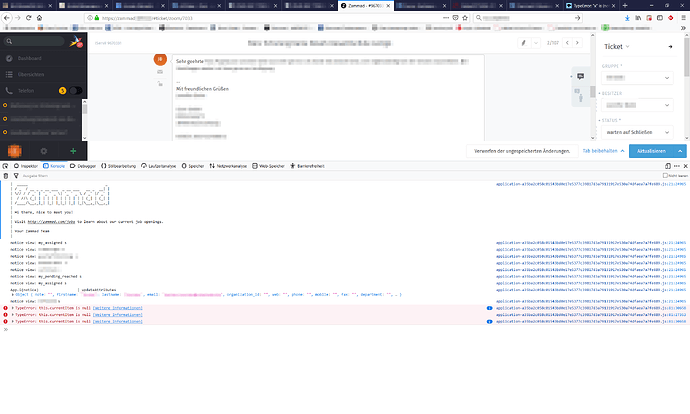The height and width of the screenshot is (414, 690).
Task: Click the email envelope icon beside the article
Action: (x=160, y=72)
